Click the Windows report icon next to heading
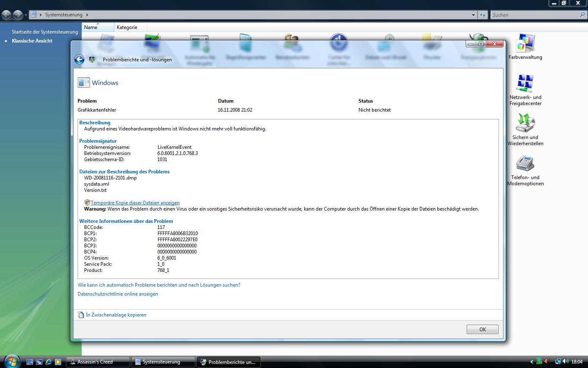This screenshot has height=368, width=588. (84, 83)
